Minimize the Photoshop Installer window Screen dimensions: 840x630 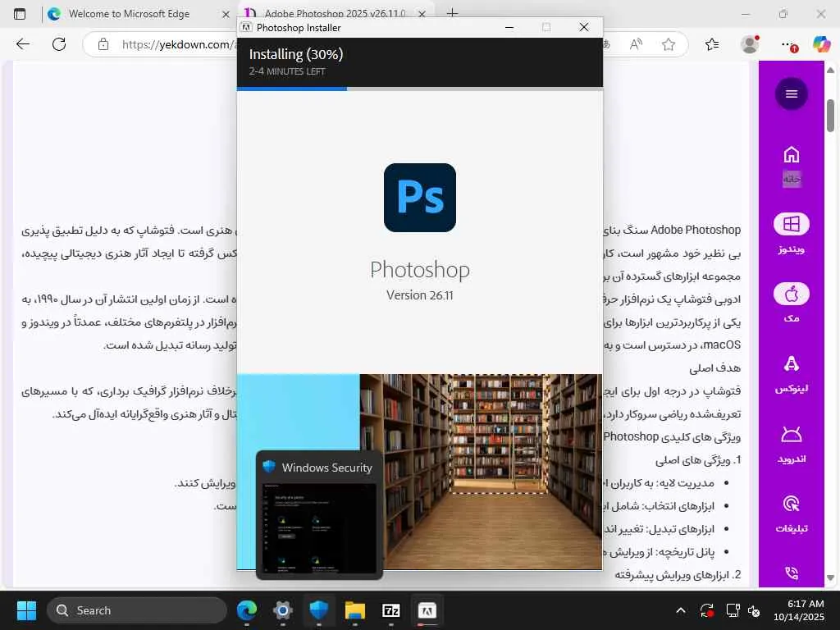click(509, 27)
